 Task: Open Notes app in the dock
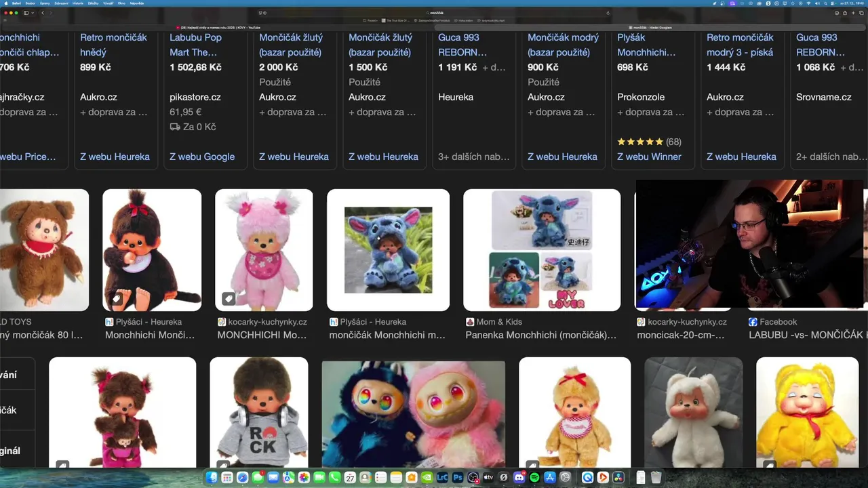396,478
